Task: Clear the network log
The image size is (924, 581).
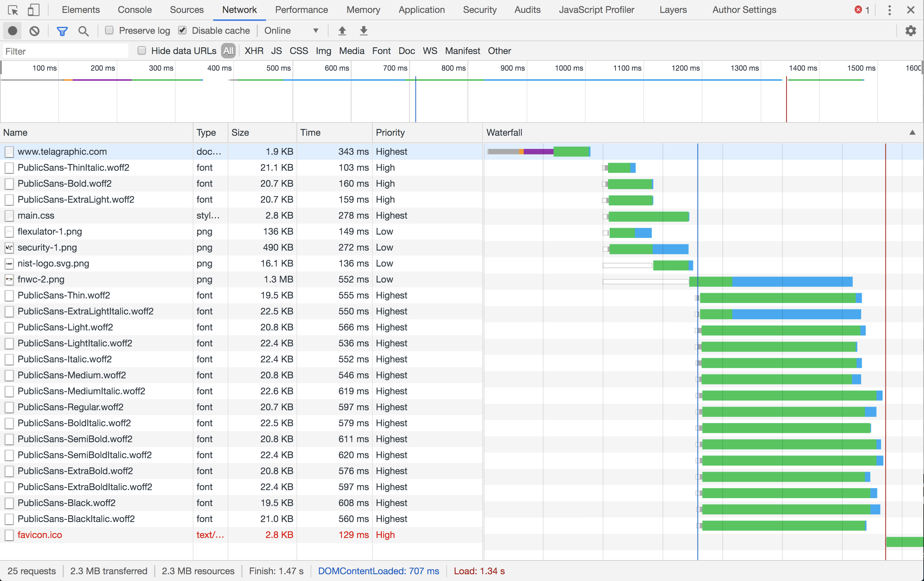Action: pos(34,31)
